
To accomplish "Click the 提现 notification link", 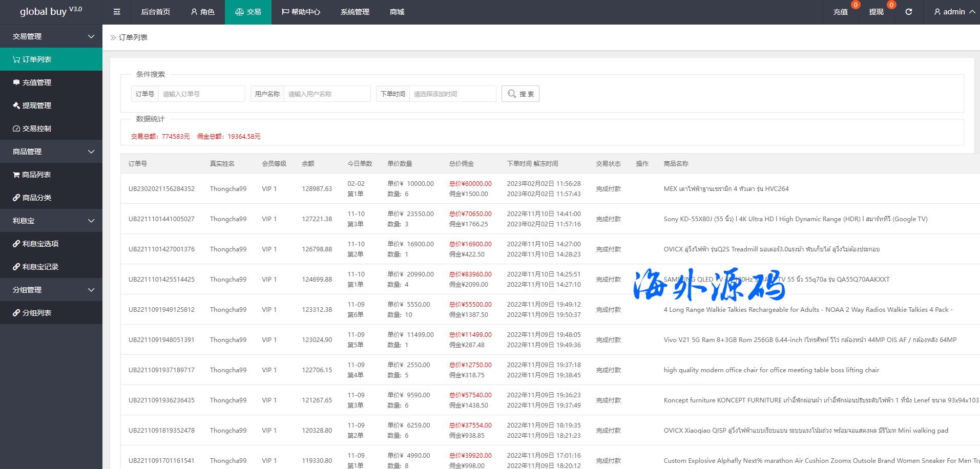I will pos(876,12).
